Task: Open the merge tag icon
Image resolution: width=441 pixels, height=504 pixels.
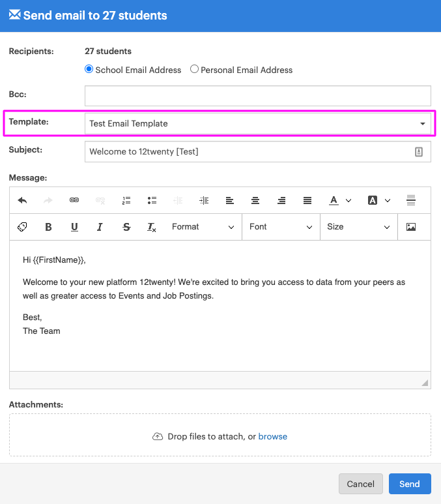Action: tap(22, 227)
